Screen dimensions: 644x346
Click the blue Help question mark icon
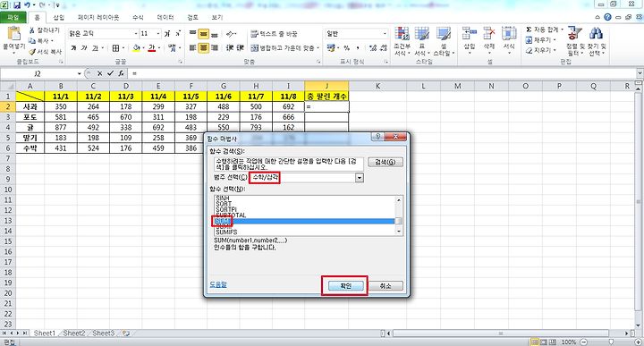(607, 17)
